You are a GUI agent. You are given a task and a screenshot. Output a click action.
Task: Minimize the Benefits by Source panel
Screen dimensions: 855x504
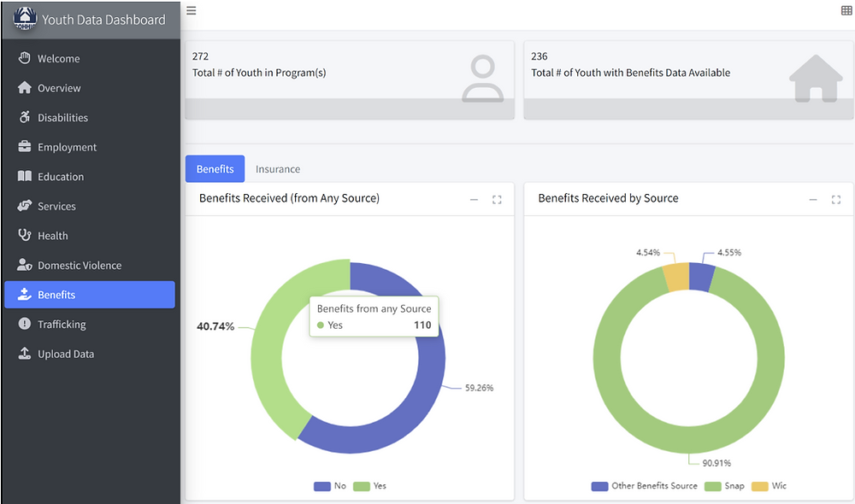(x=813, y=198)
